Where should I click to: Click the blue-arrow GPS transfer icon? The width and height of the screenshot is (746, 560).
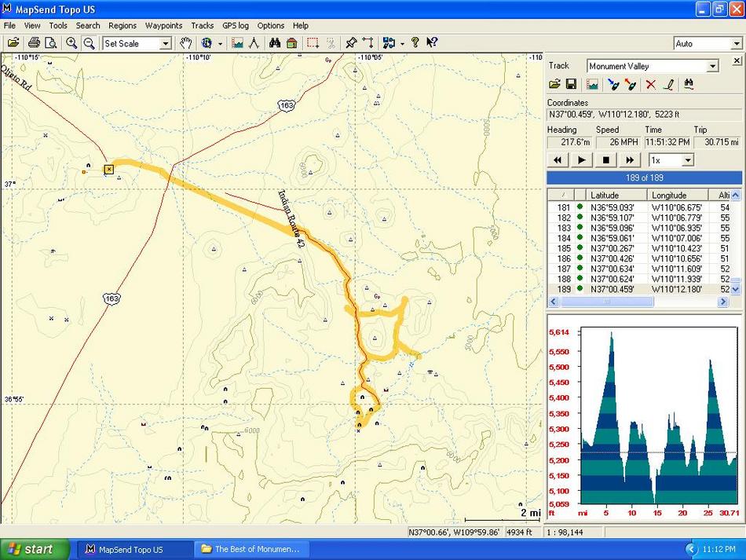pos(613,84)
